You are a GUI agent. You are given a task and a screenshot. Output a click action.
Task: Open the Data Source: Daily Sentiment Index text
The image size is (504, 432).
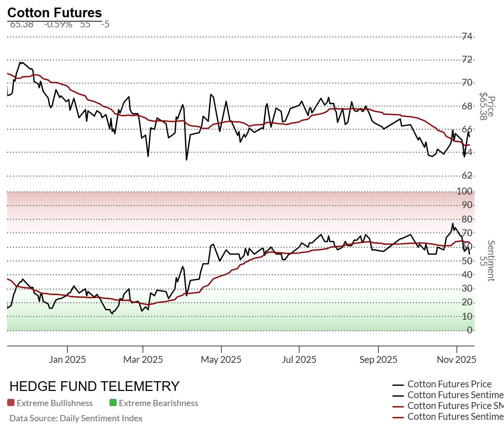tap(76, 418)
